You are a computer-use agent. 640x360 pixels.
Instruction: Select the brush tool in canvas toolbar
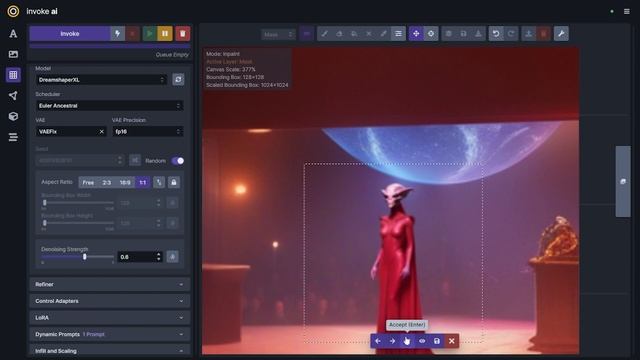324,34
